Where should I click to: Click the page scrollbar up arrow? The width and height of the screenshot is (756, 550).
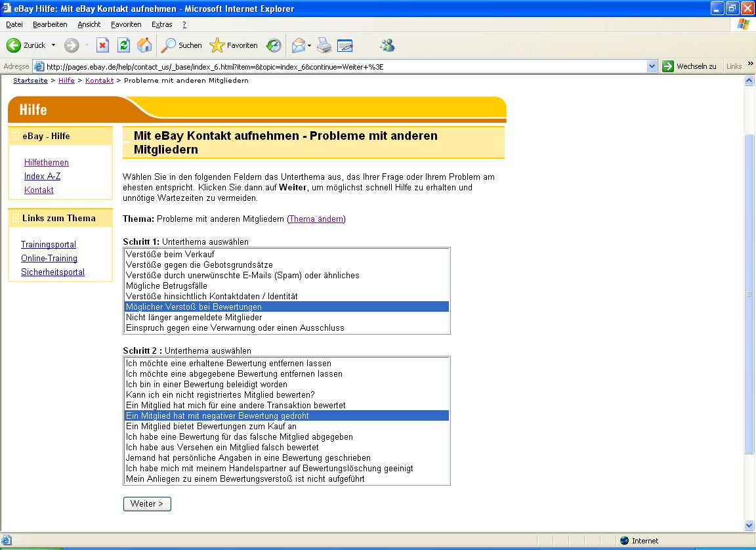point(749,81)
